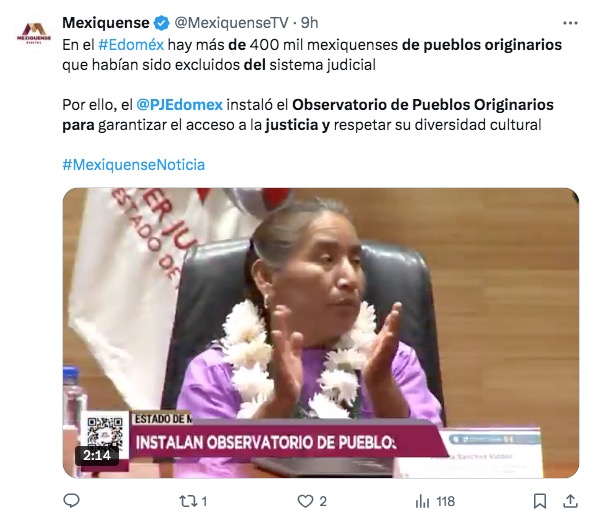Repost this tweet using the retweet icon
Viewport: 595px width, 523px height.
coord(188,501)
